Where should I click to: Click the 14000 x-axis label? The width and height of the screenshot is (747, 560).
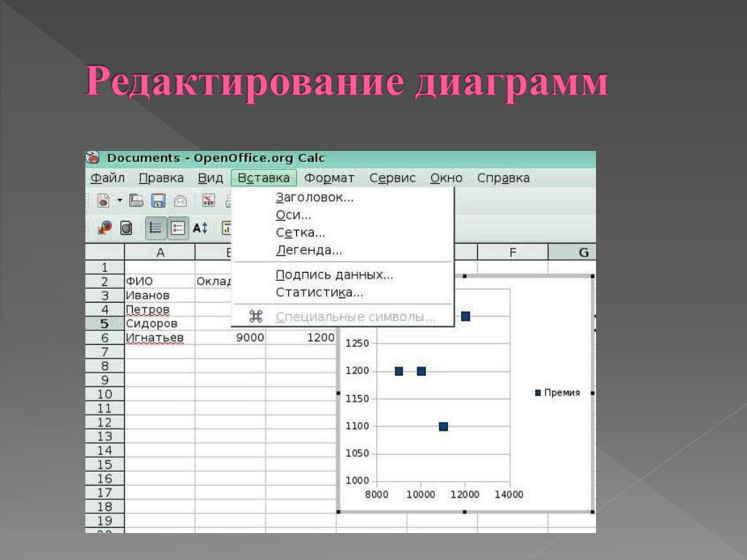[x=508, y=495]
